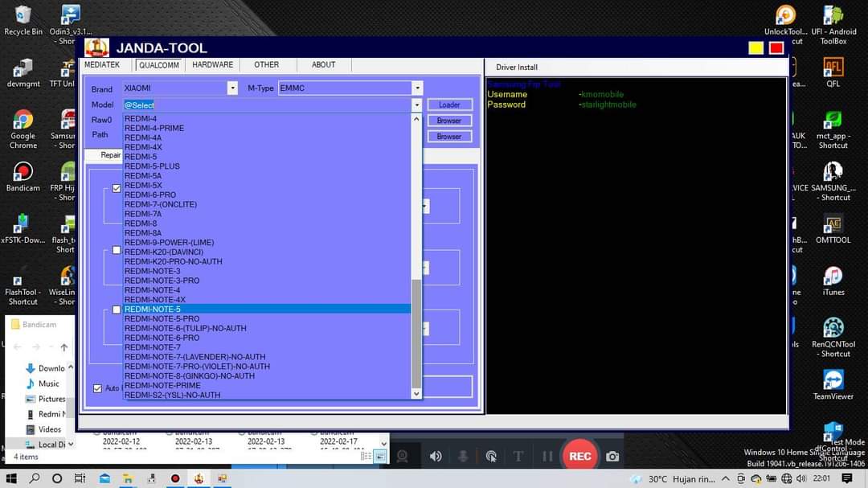Open devmgmt desktop shortcut
Image resolution: width=868 pixels, height=488 pixels.
(23, 73)
